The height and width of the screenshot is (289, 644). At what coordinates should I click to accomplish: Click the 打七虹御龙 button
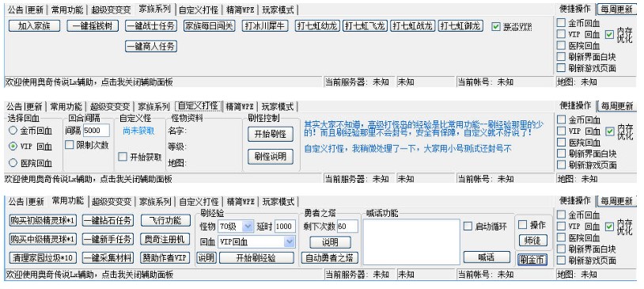[x=460, y=26]
